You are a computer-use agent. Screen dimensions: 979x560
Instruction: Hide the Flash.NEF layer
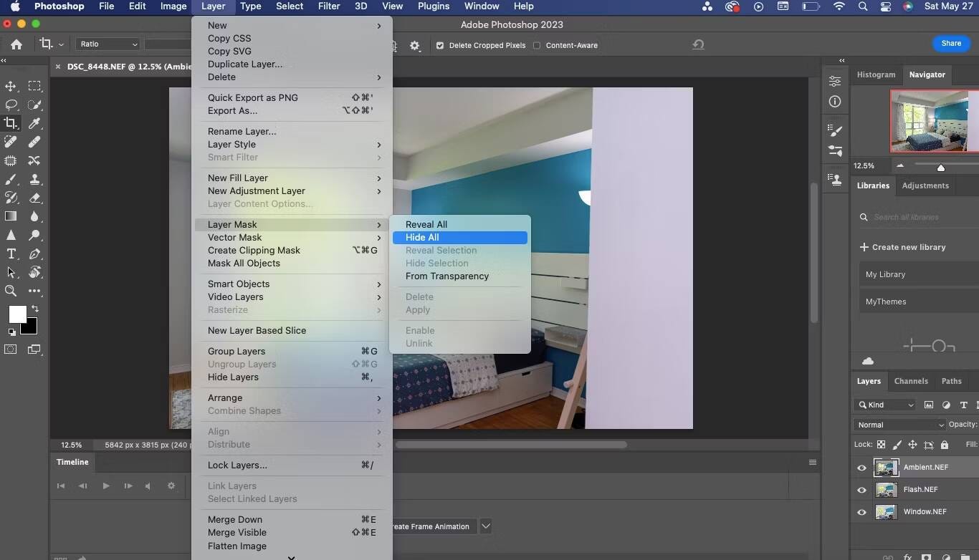[x=861, y=490]
